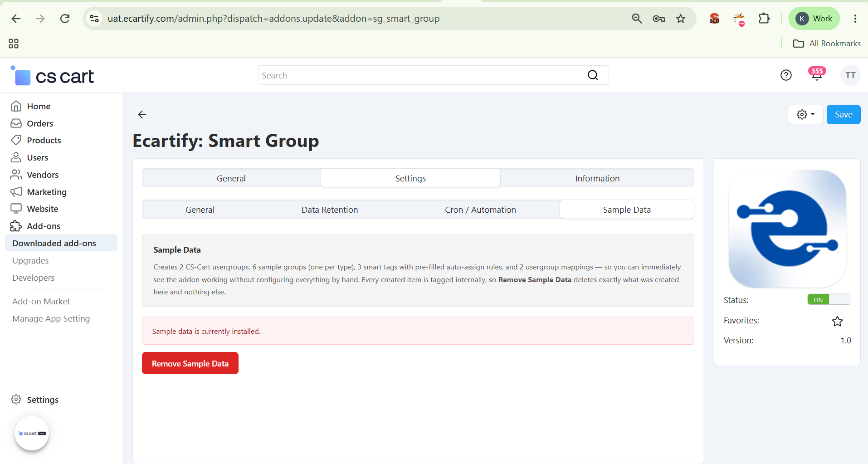Click the version number 1.0
Viewport: 868px width, 464px height.
(x=845, y=340)
